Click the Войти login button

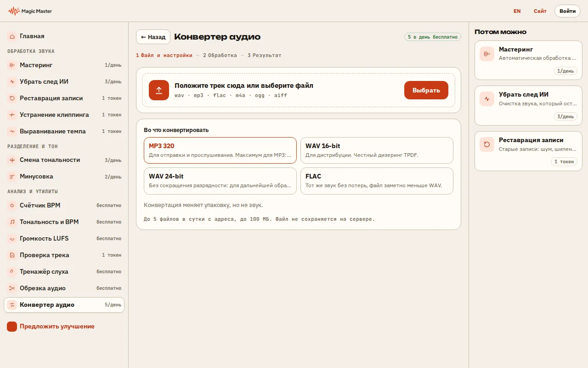coord(567,11)
